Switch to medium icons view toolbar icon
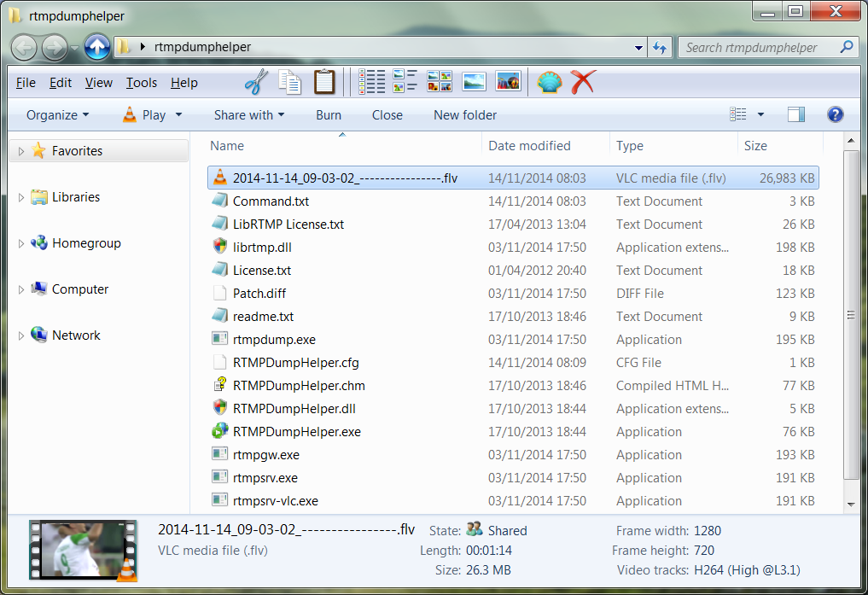 pyautogui.click(x=440, y=81)
